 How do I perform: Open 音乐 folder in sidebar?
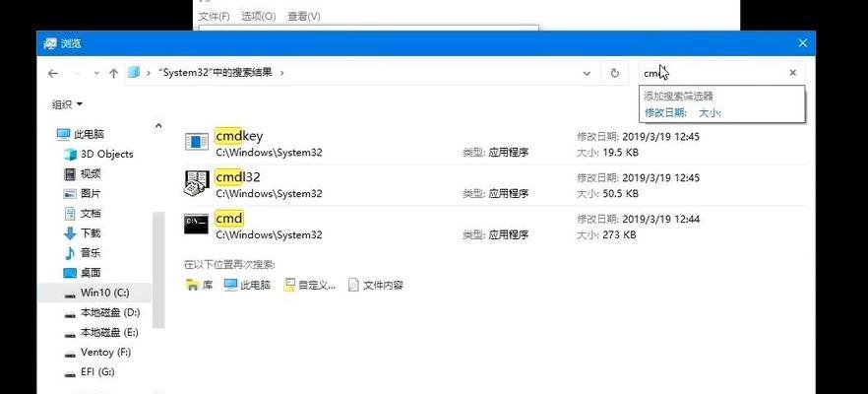point(83,253)
